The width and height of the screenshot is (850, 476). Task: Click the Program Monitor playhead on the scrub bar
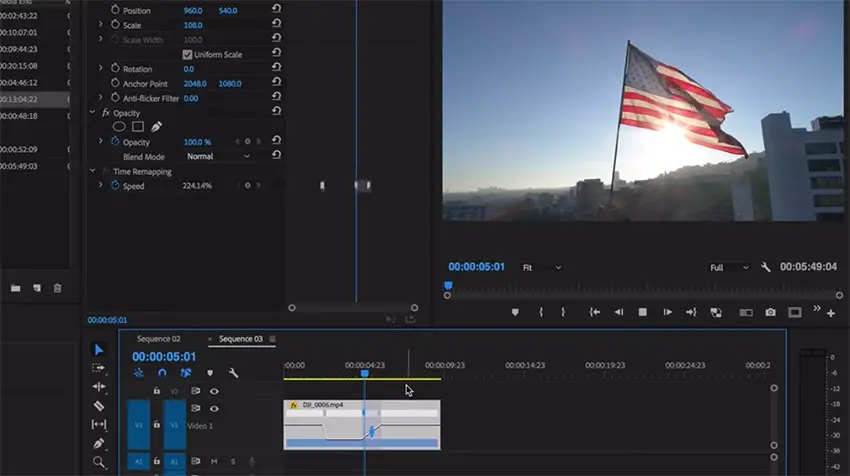coord(448,285)
